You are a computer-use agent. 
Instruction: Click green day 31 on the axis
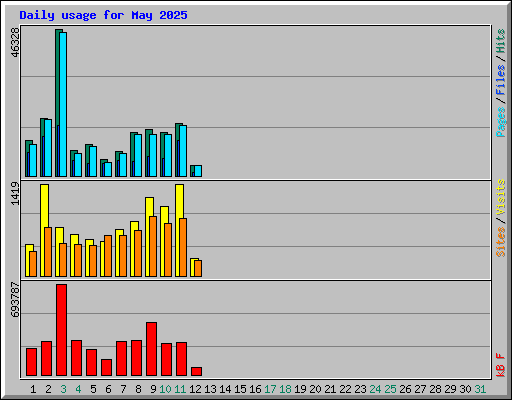[x=480, y=389]
